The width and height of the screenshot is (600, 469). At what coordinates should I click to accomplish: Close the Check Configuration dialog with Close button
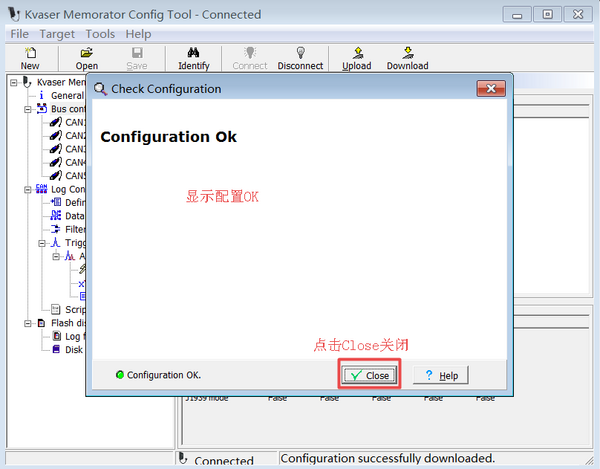pos(370,375)
